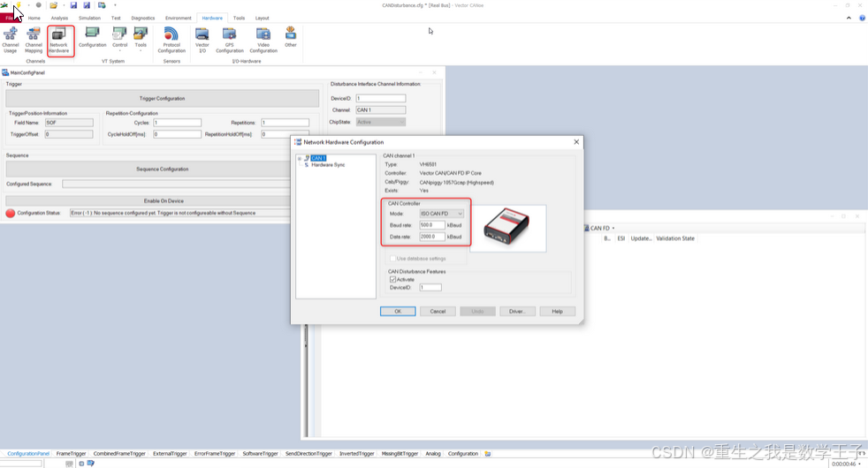Click the red Configuration Status indicator

tap(10, 213)
